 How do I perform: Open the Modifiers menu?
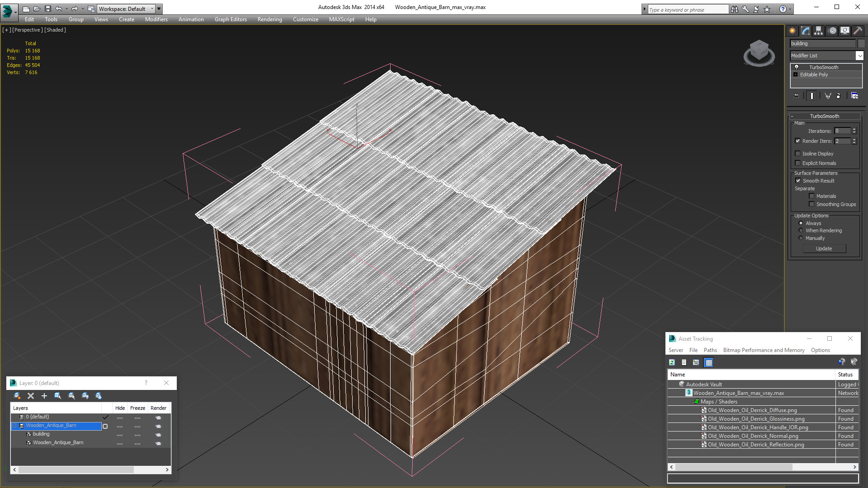[156, 19]
